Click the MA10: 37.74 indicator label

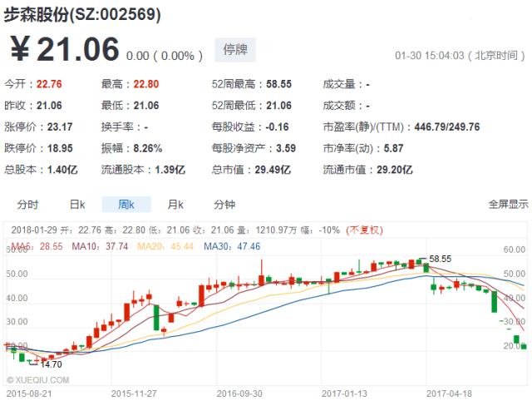[x=100, y=246]
